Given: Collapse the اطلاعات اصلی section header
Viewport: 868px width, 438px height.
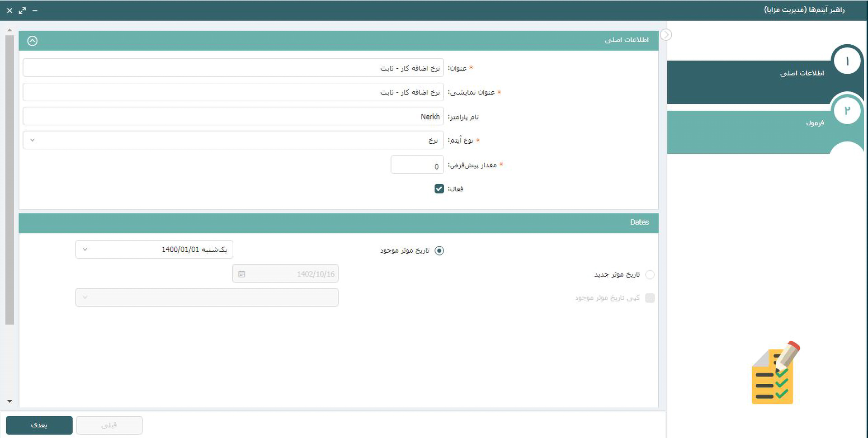Looking at the screenshot, I should (x=32, y=41).
